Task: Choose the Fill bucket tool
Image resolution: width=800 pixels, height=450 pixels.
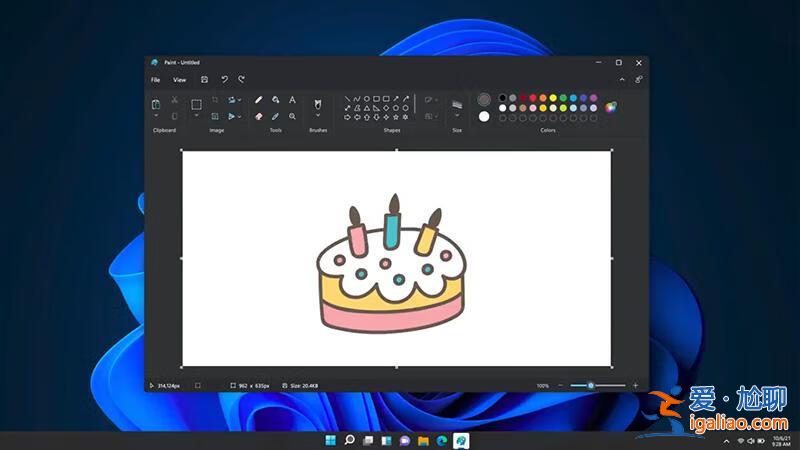Action: click(275, 100)
